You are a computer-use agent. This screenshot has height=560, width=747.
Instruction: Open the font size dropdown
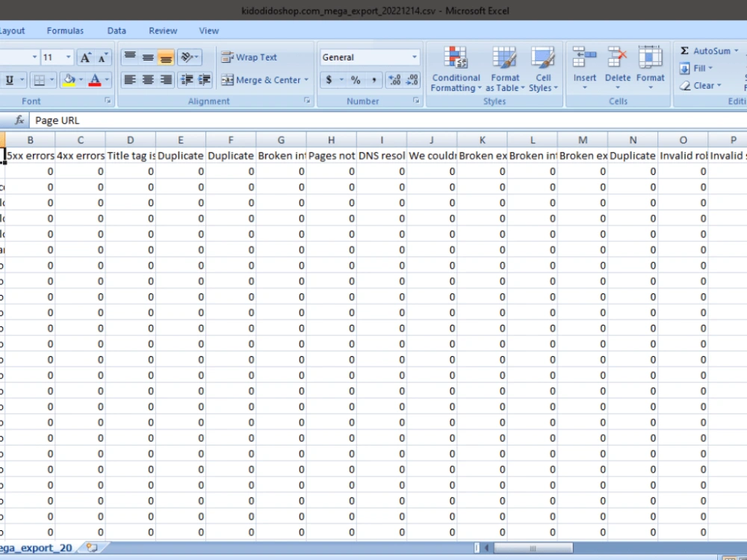(68, 57)
